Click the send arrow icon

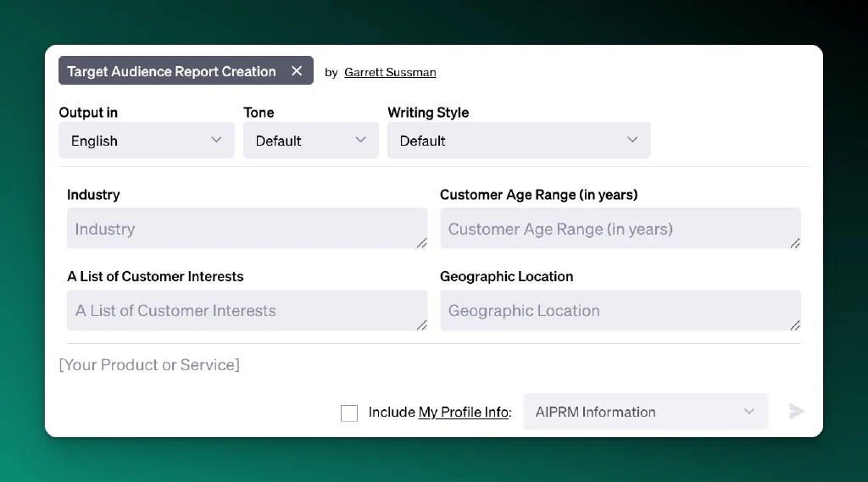pyautogui.click(x=796, y=411)
